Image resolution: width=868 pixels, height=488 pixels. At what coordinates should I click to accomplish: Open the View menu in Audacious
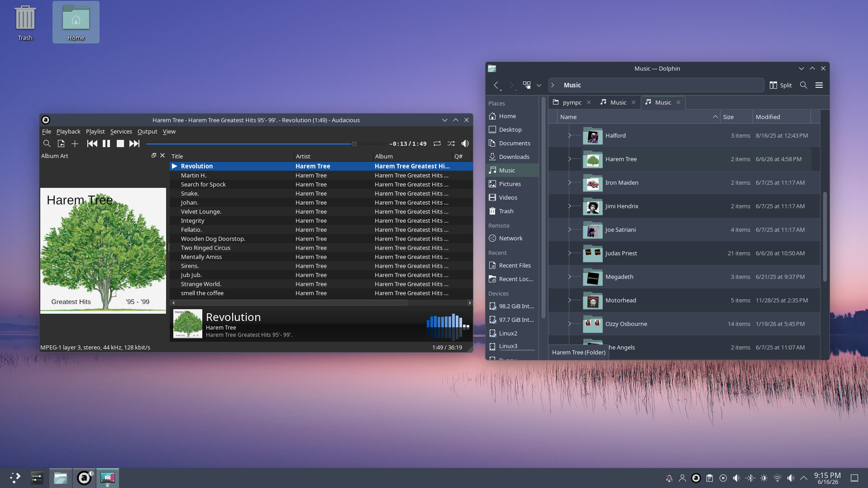point(169,131)
